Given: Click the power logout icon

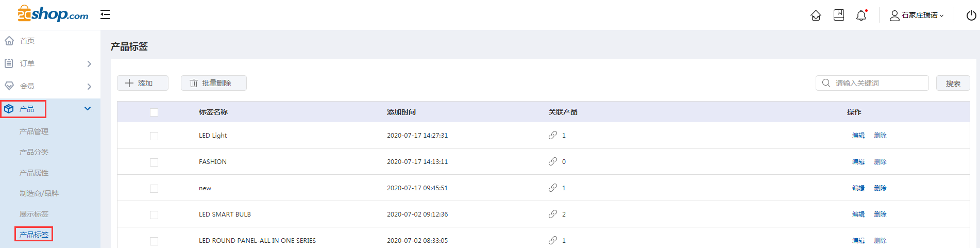Looking at the screenshot, I should click(971, 15).
